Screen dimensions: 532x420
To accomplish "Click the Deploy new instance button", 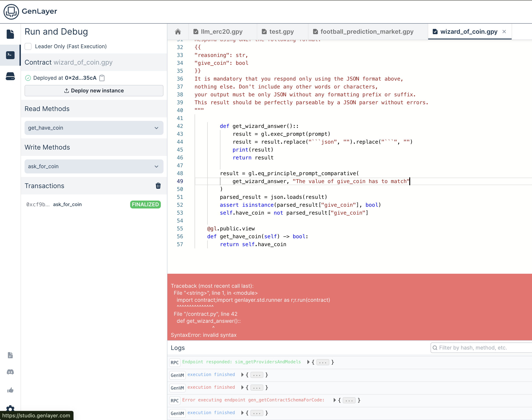I will click(x=94, y=91).
